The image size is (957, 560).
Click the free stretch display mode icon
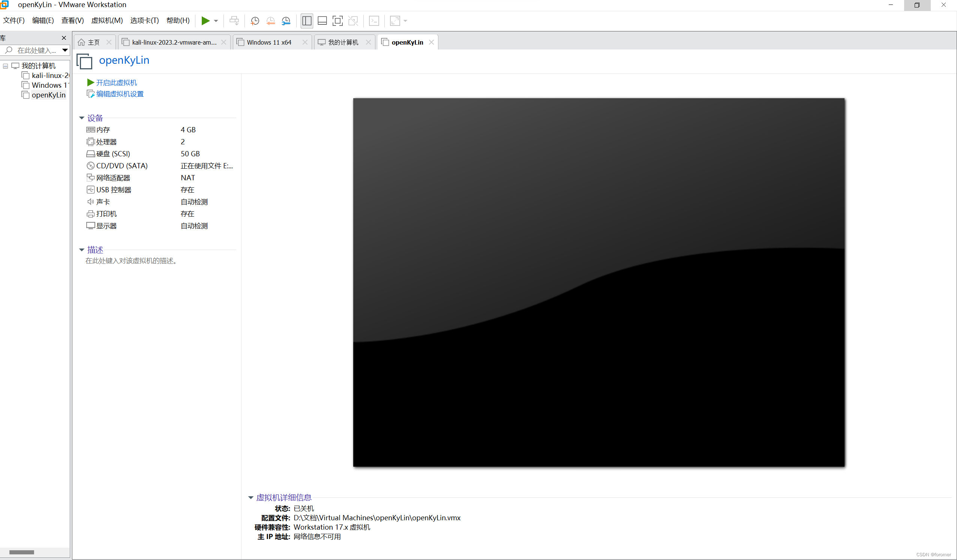pos(395,21)
